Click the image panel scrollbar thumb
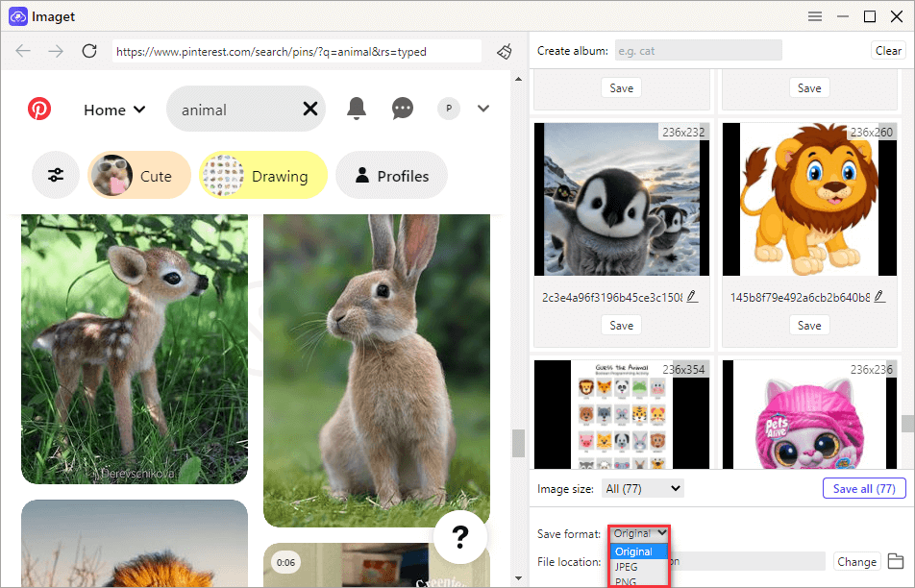Screen dimensions: 915x588 pyautogui.click(x=907, y=424)
